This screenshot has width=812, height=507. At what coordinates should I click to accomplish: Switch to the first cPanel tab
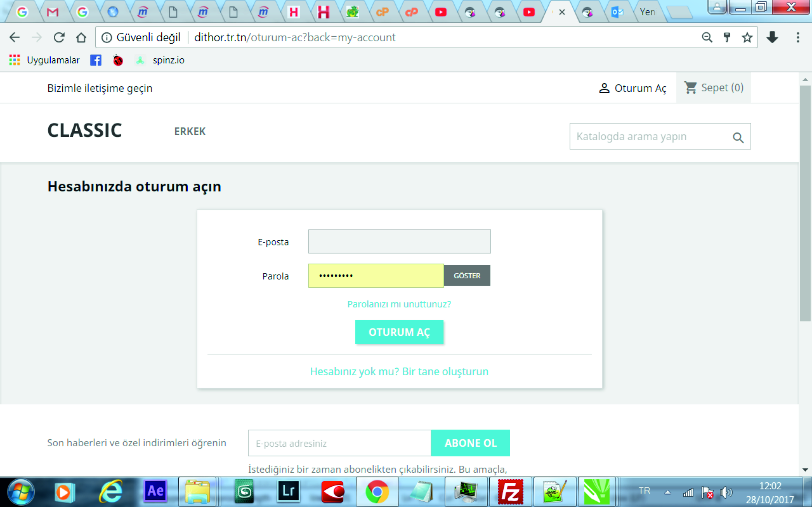pos(382,12)
